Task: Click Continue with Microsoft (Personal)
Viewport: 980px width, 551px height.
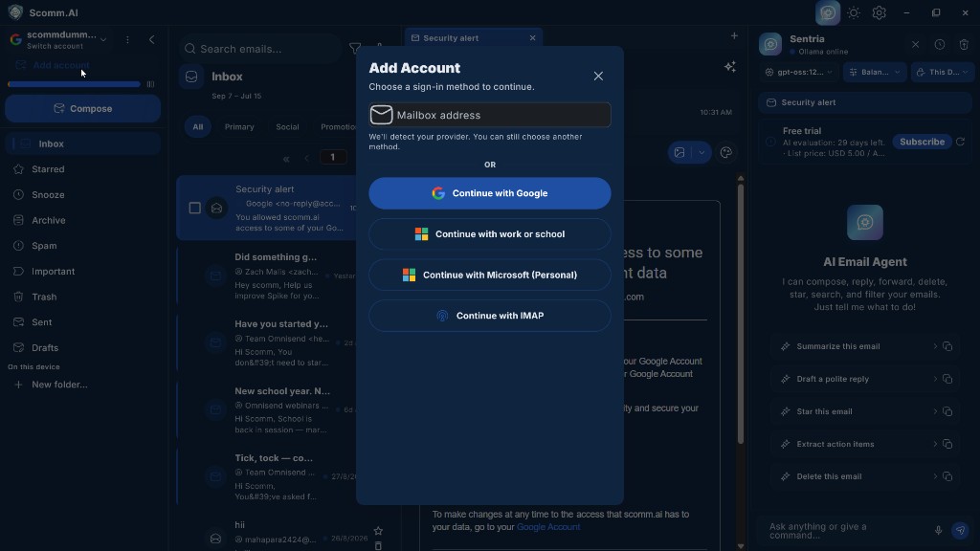Action: point(490,275)
